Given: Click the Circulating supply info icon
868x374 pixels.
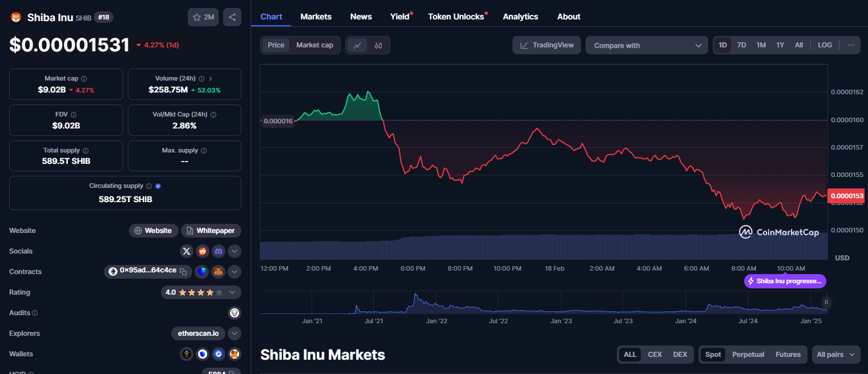Looking at the screenshot, I should [149, 186].
